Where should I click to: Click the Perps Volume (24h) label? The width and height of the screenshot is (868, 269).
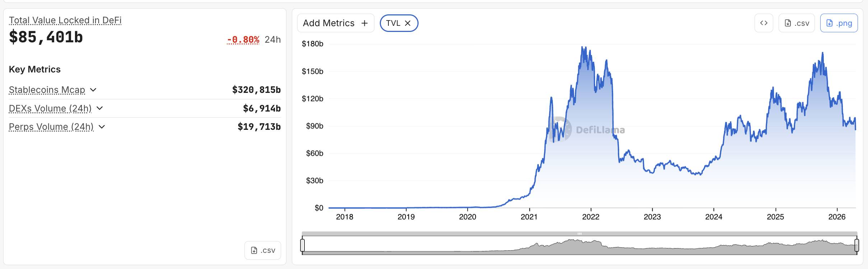coord(51,127)
